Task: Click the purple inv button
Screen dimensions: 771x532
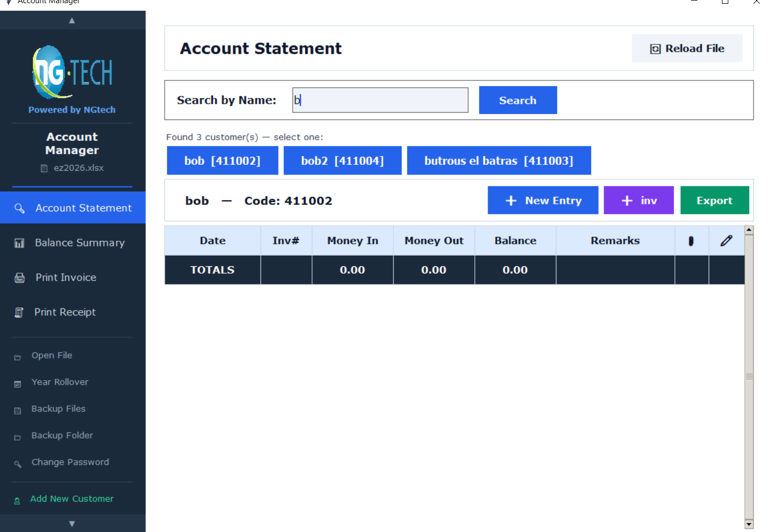Action: point(638,201)
